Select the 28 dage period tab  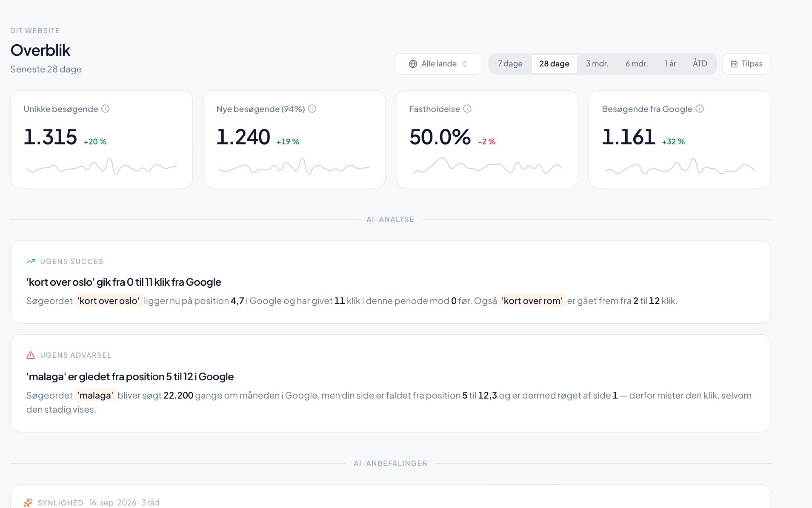point(554,64)
